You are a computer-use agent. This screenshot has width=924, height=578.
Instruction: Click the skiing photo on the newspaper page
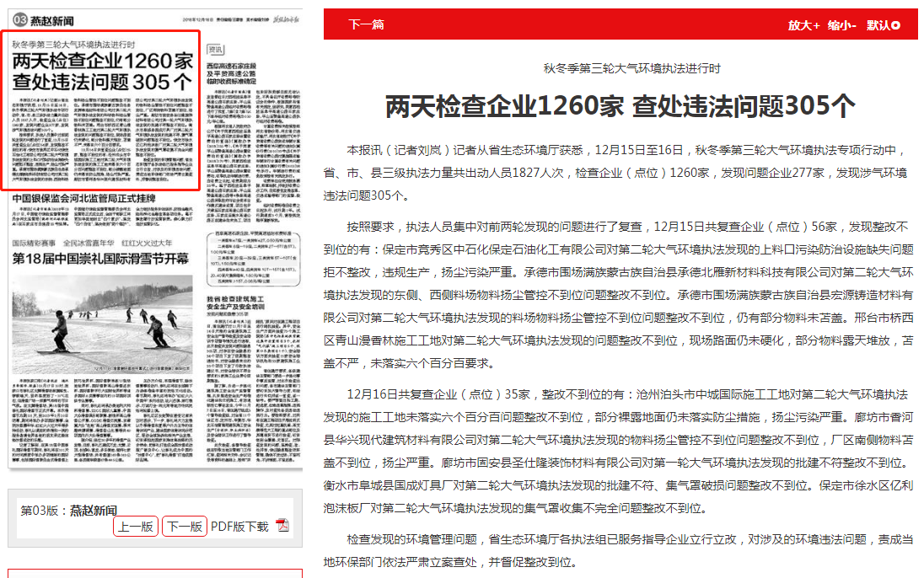point(103,324)
